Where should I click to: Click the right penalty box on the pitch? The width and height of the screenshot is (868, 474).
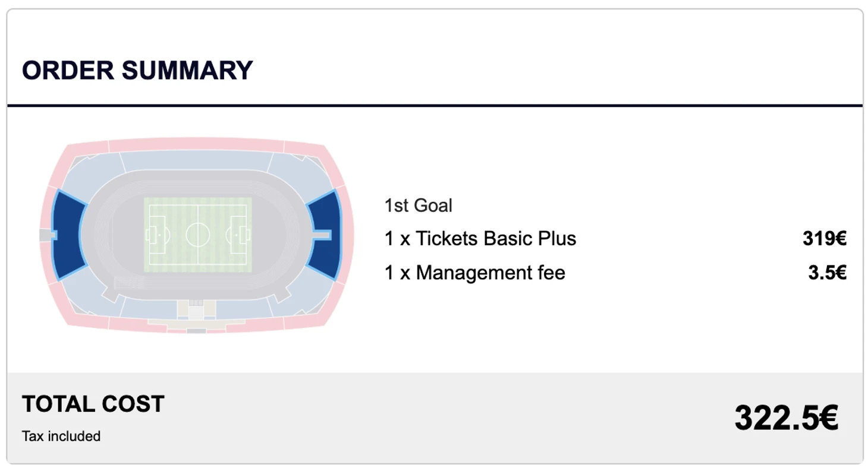[x=237, y=235]
